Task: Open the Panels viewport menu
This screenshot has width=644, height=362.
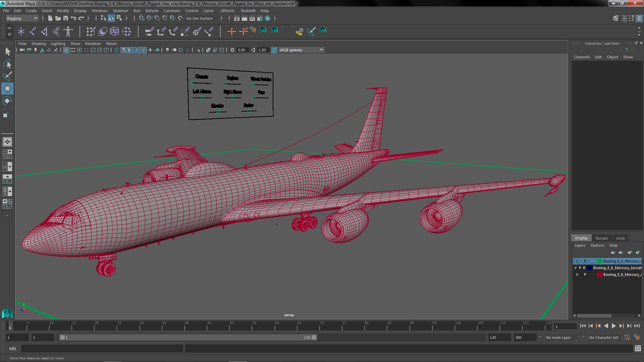Action: [x=111, y=44]
